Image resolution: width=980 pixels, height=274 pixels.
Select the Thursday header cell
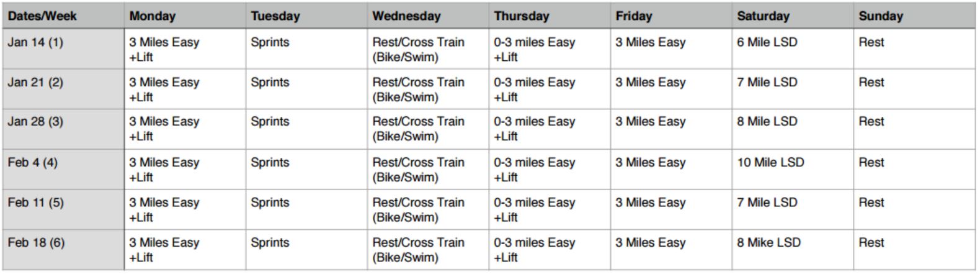550,16
